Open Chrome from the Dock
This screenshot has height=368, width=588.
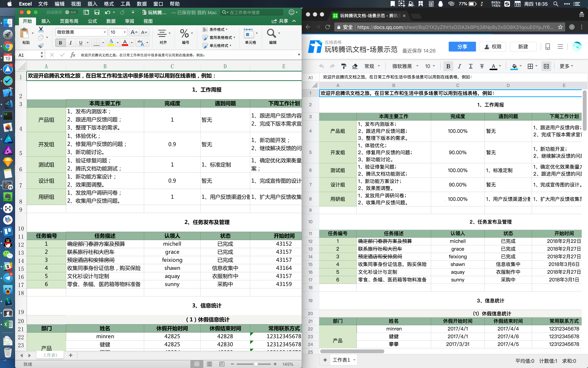(x=8, y=46)
